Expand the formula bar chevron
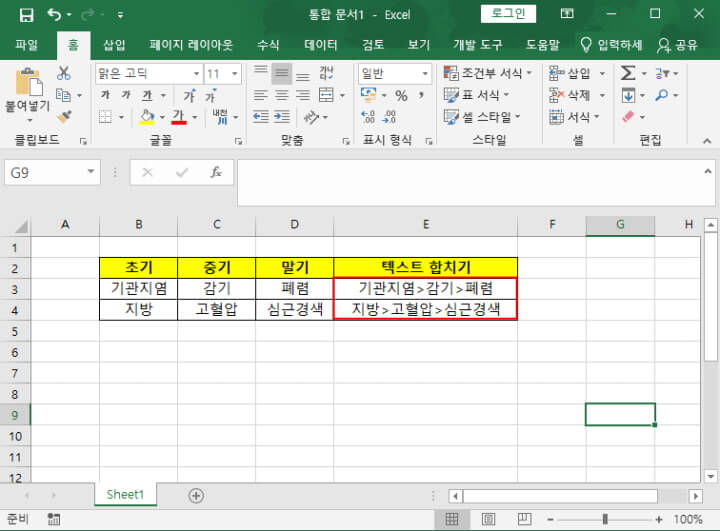The image size is (720, 531). pyautogui.click(x=708, y=172)
